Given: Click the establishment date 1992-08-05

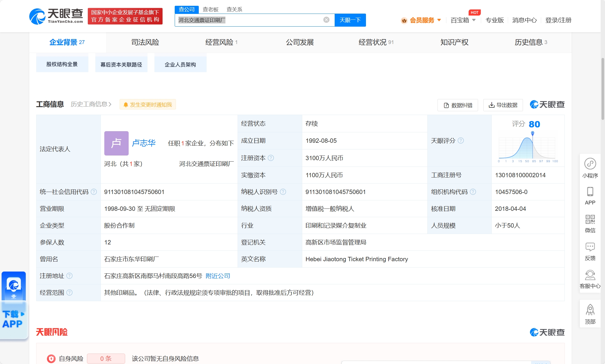Looking at the screenshot, I should pyautogui.click(x=321, y=140).
